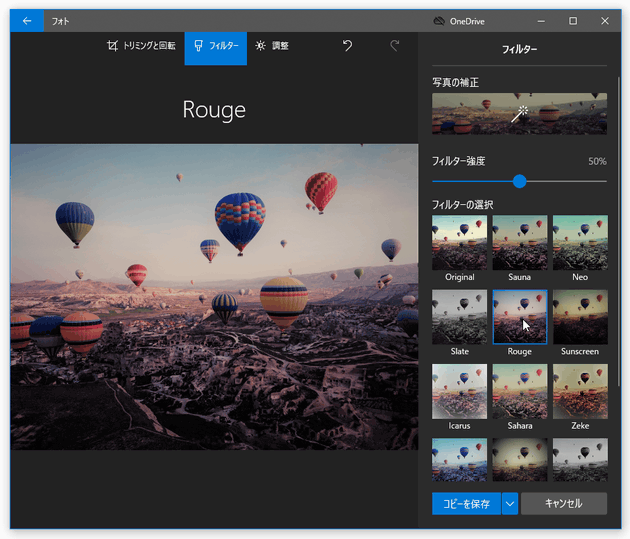
Task: Apply the Icarus filter
Action: [460, 391]
